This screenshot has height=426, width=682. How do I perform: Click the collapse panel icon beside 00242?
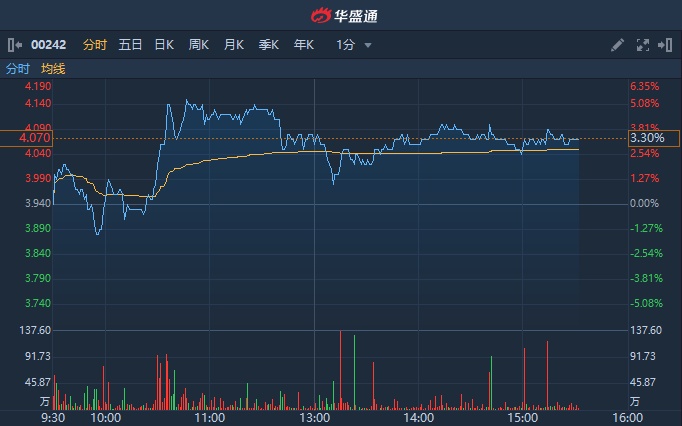(x=14, y=45)
